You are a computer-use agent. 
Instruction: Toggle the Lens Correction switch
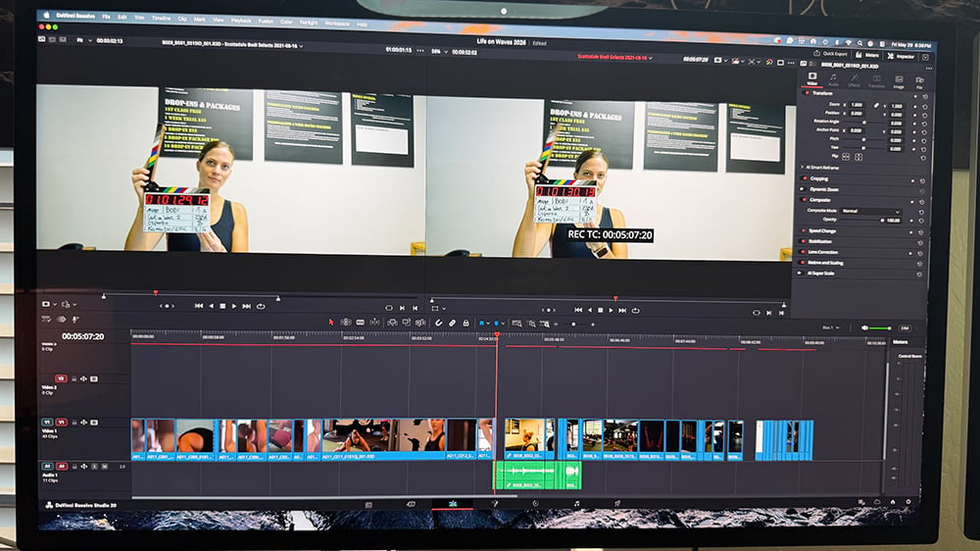point(804,251)
